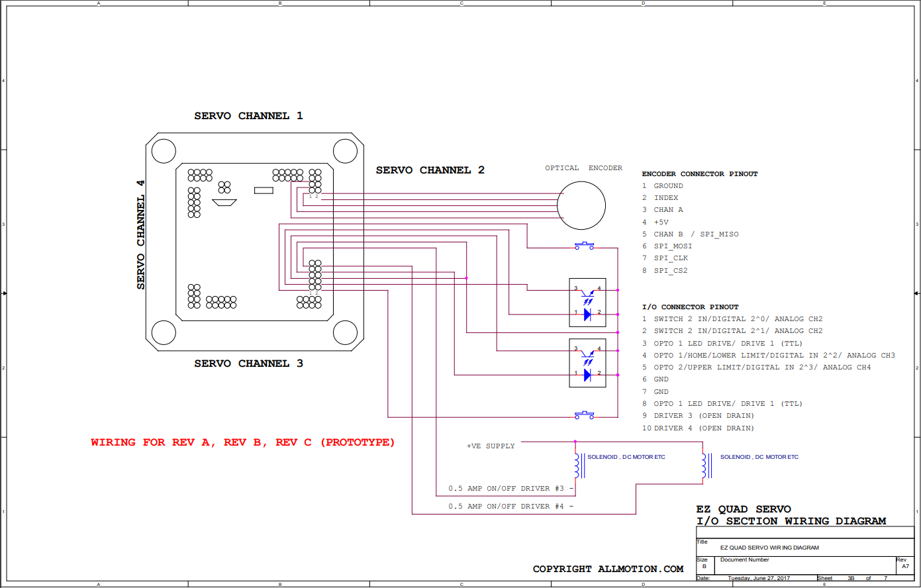
Task: Click encoder pin 2 INDEX entry
Action: coord(659,198)
